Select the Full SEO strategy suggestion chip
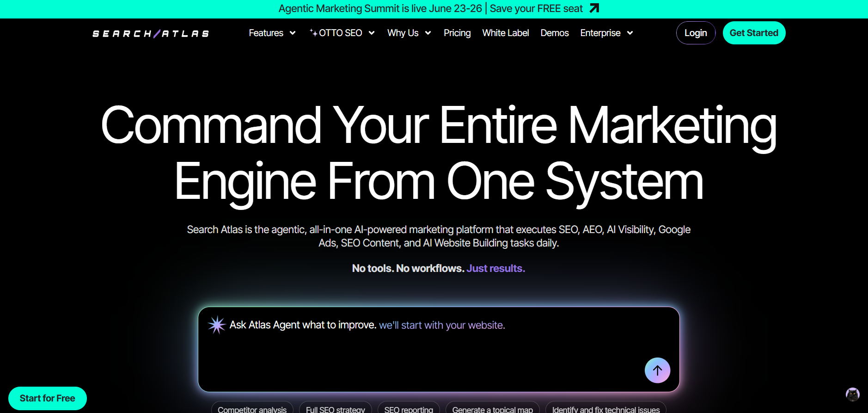Viewport: 868px width, 413px height. (x=336, y=407)
